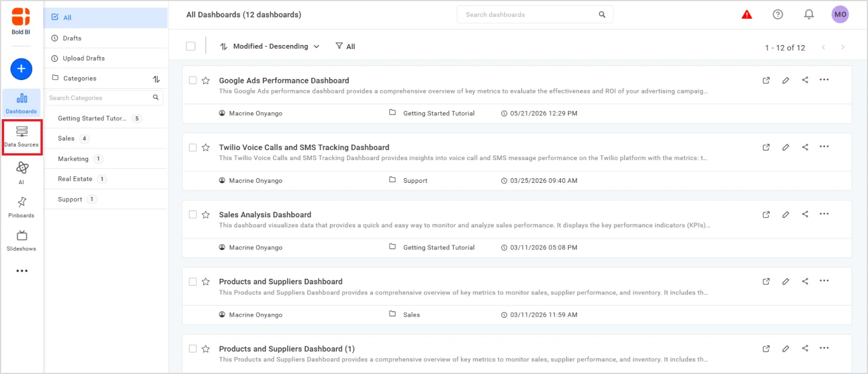Open the MO user profile avatar
Image resolution: width=868 pixels, height=374 pixels.
click(x=840, y=15)
